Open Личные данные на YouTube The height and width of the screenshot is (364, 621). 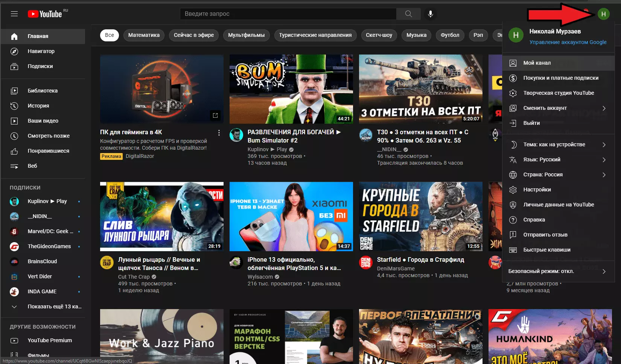[559, 205]
